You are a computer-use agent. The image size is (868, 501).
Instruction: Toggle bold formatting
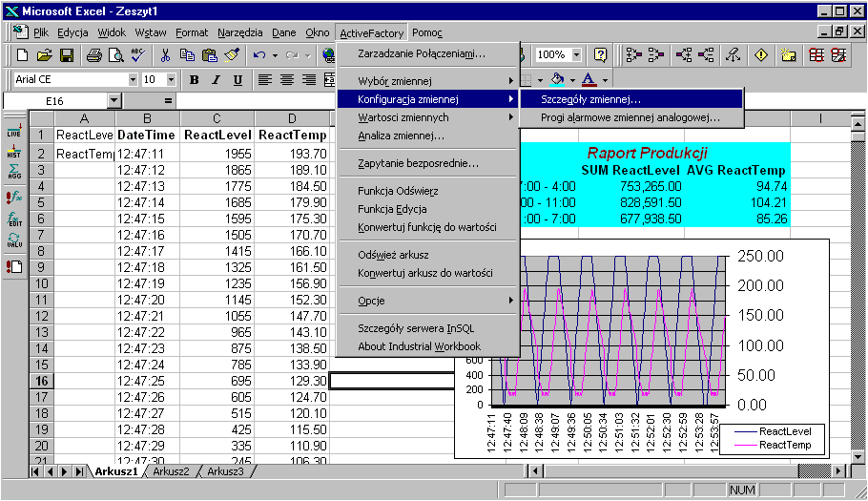tap(194, 80)
